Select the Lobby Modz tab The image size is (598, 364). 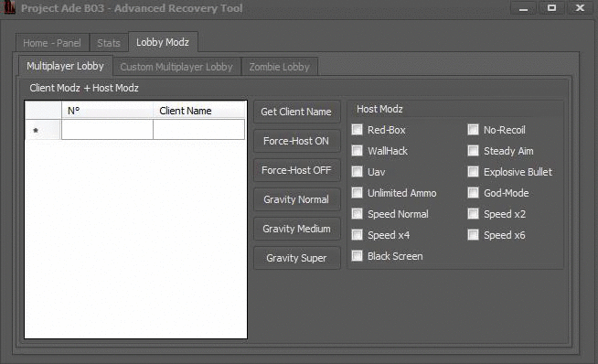point(163,42)
